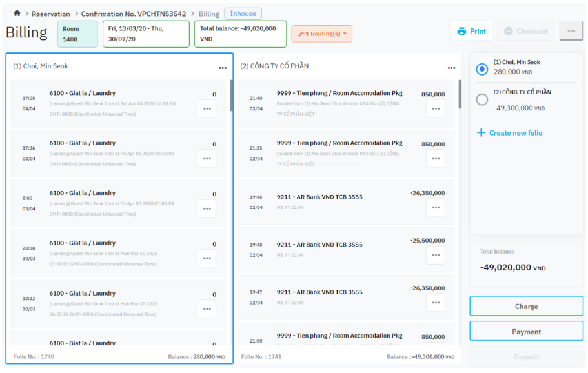Click the Payment button
The width and height of the screenshot is (588, 373).
pos(526,332)
